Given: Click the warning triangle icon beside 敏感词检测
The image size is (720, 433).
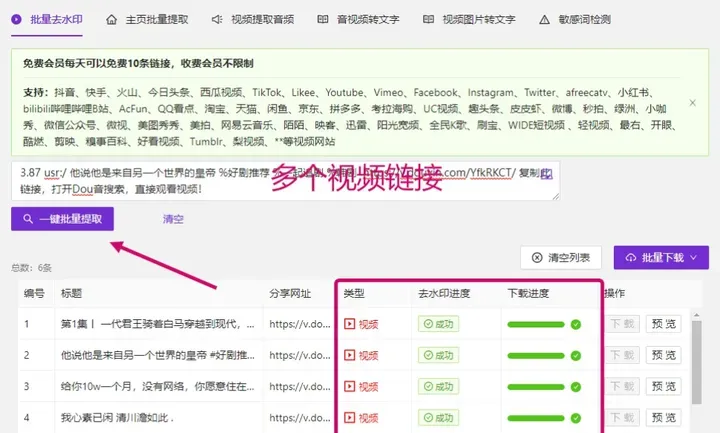Looking at the screenshot, I should pyautogui.click(x=544, y=20).
